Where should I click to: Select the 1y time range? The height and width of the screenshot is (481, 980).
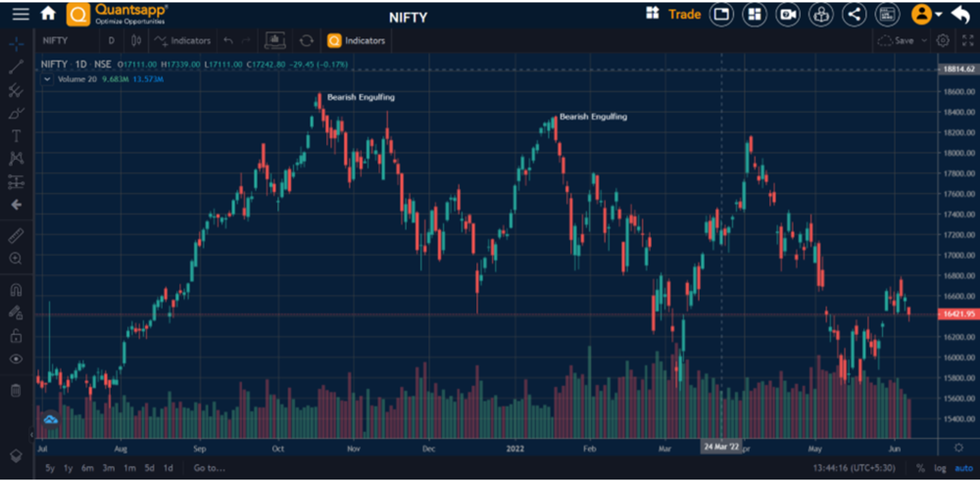click(x=68, y=468)
